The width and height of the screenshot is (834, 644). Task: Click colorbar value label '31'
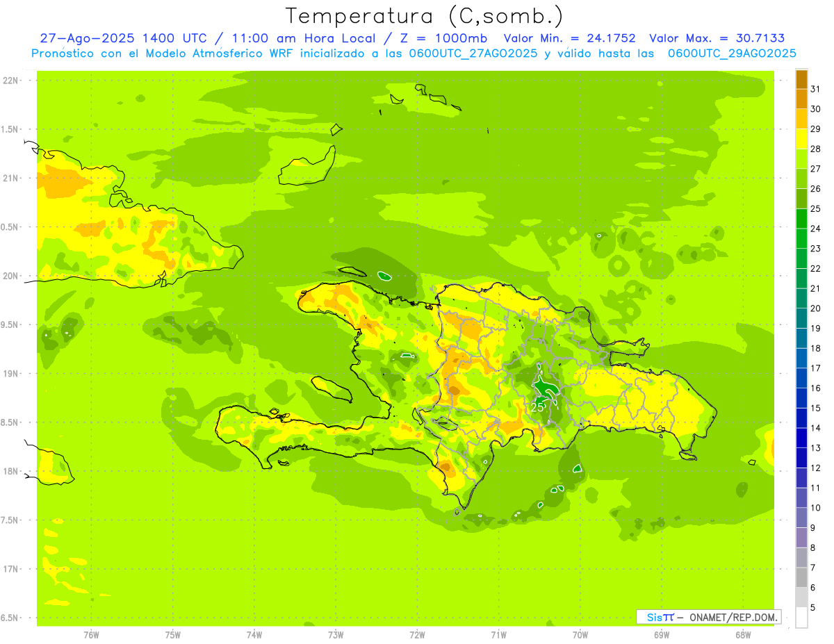click(816, 88)
